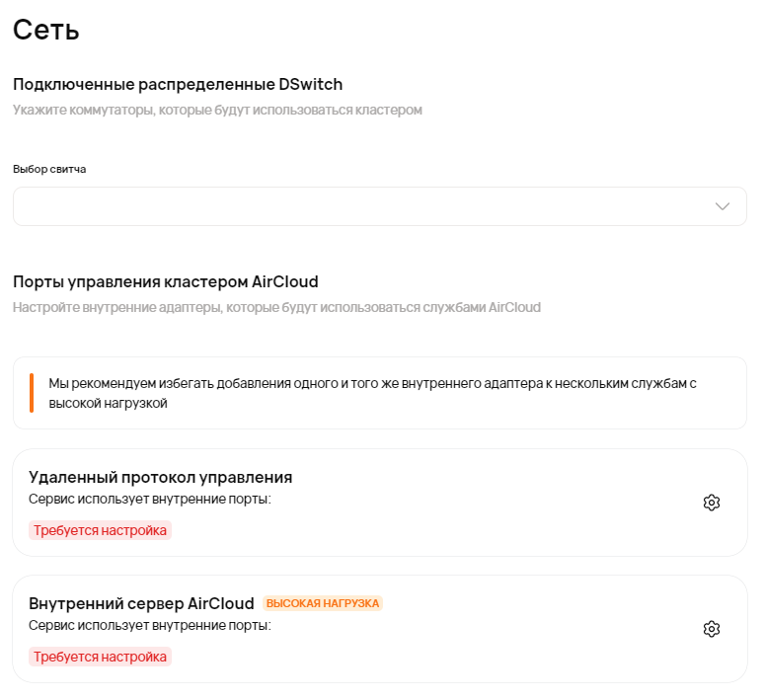Click Требуется настройка badge under Удаленный протокол управления
Image resolution: width=765 pixels, height=700 pixels.
pyautogui.click(x=100, y=530)
